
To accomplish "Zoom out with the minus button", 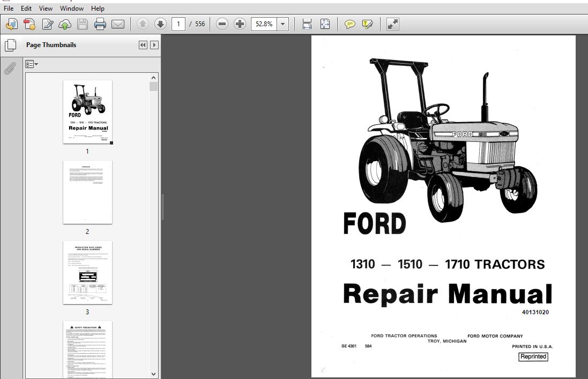I will coord(222,24).
